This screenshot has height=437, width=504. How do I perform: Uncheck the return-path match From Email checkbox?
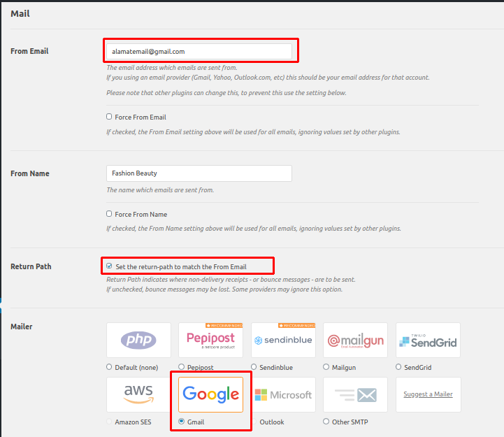(x=109, y=266)
